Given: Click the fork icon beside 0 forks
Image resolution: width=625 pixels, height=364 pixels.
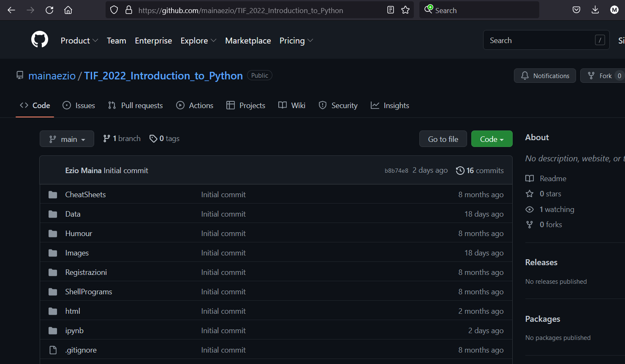Looking at the screenshot, I should (530, 225).
